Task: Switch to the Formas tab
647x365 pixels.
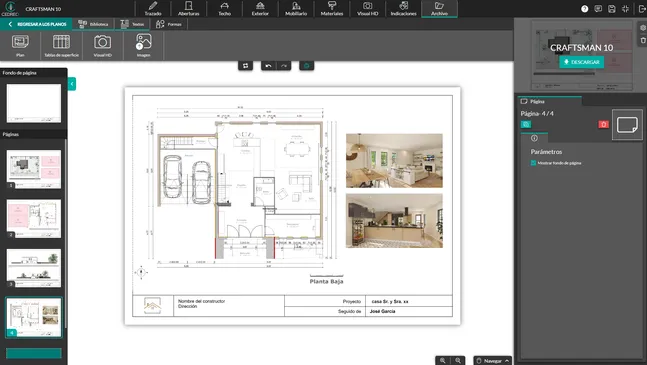Action: point(169,24)
